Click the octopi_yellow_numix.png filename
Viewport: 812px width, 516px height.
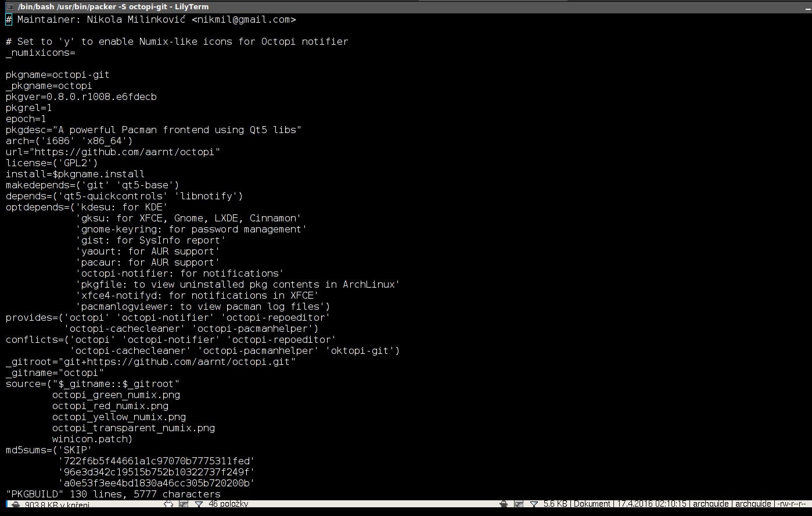119,417
